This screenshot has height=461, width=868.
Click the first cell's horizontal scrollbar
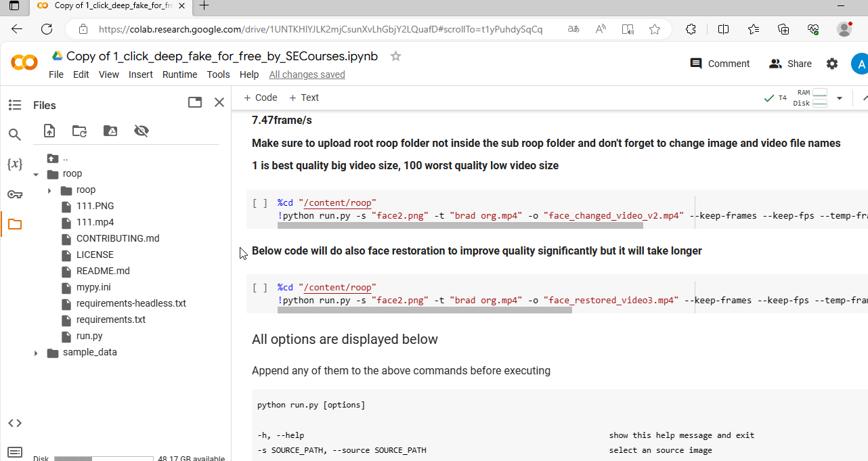pos(460,225)
